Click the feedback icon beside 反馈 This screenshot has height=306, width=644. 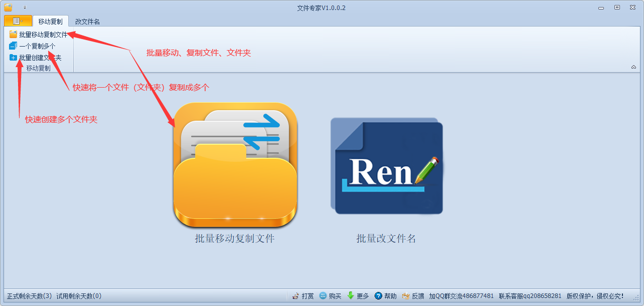click(406, 296)
